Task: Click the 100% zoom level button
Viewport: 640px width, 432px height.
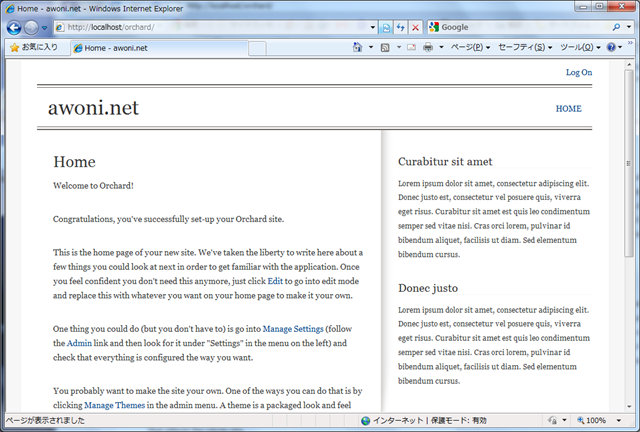Action: 591,420
